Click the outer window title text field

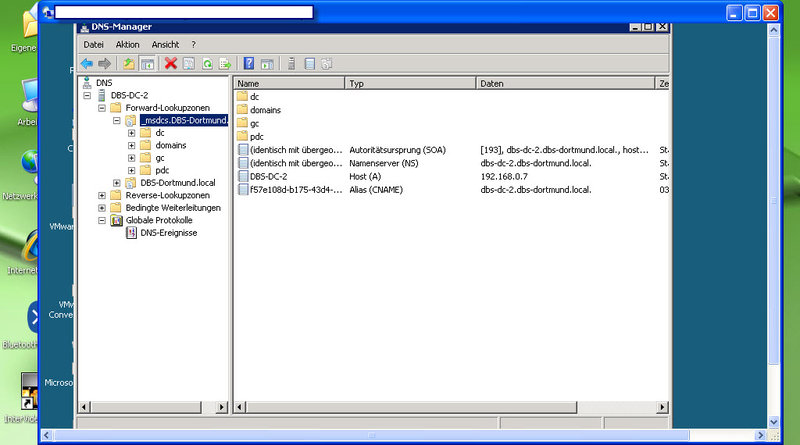click(x=184, y=12)
